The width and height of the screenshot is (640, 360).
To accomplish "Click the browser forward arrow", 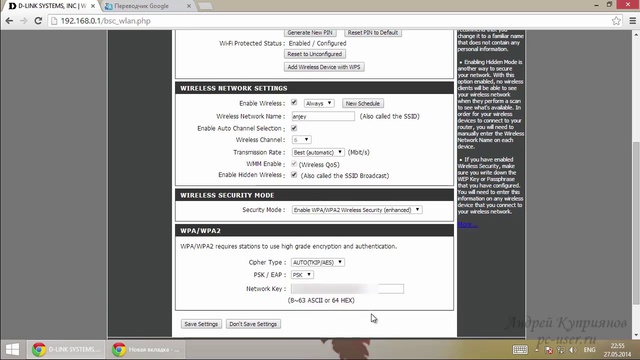I will [24, 21].
